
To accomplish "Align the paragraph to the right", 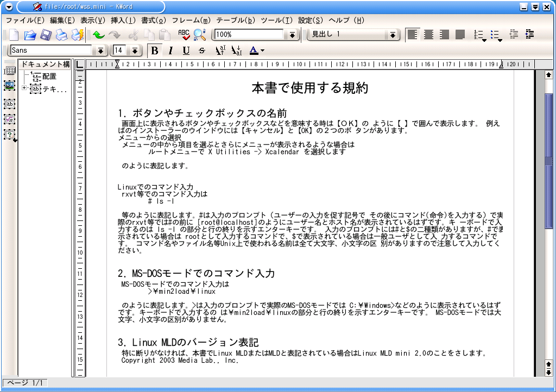I will 444,34.
